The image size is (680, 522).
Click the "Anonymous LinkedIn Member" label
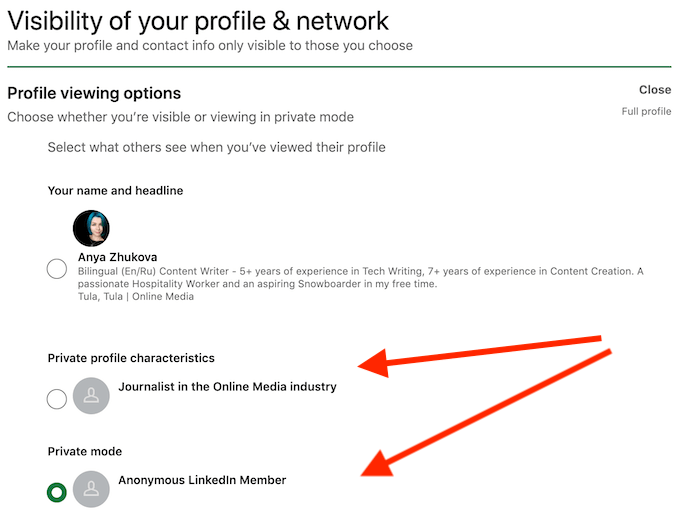[x=202, y=480]
